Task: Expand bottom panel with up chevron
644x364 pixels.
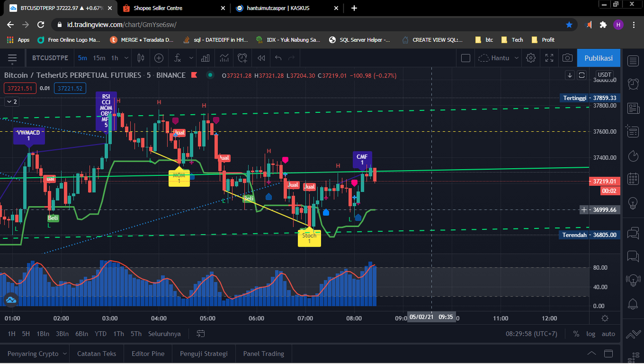Action: pyautogui.click(x=592, y=353)
